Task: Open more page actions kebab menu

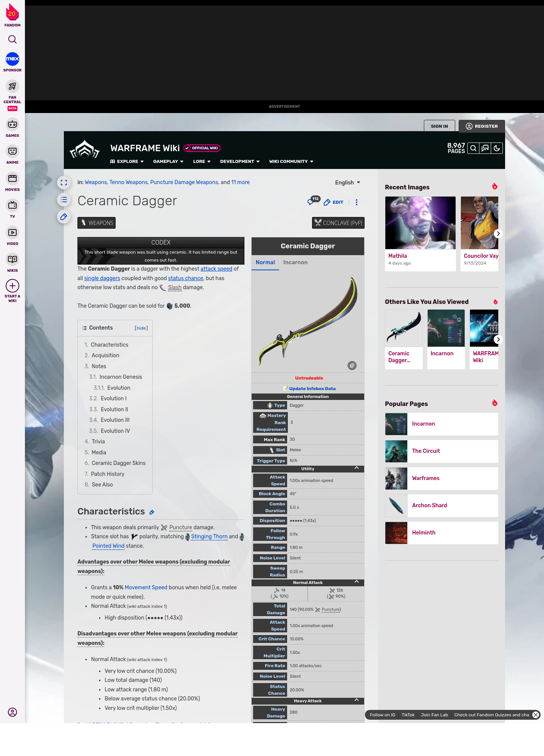Action: pos(357,202)
